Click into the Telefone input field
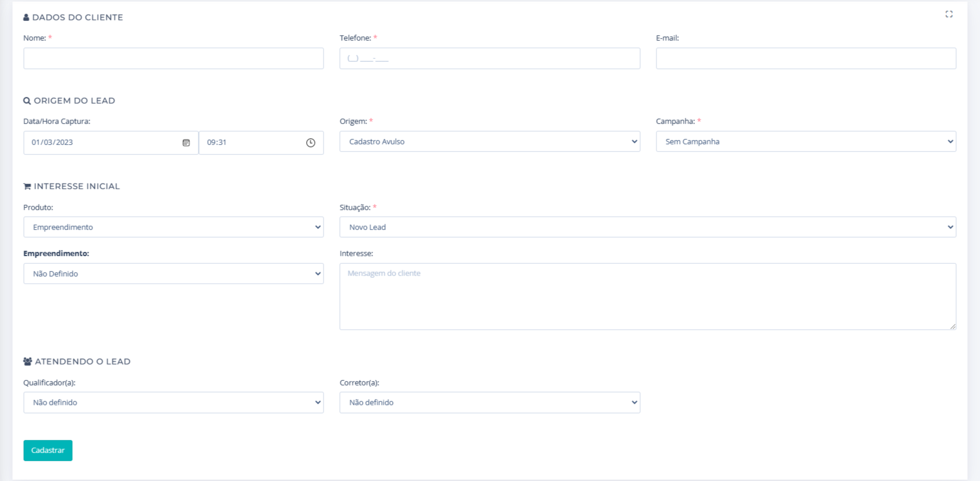 [489, 58]
